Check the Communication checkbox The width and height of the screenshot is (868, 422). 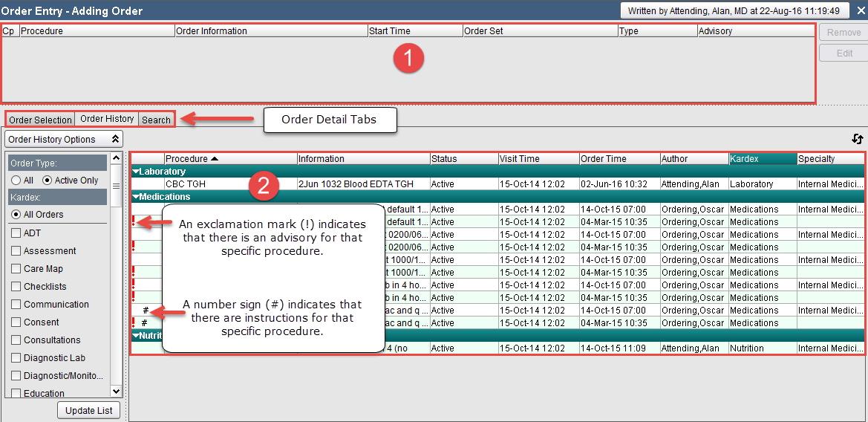pyautogui.click(x=16, y=304)
